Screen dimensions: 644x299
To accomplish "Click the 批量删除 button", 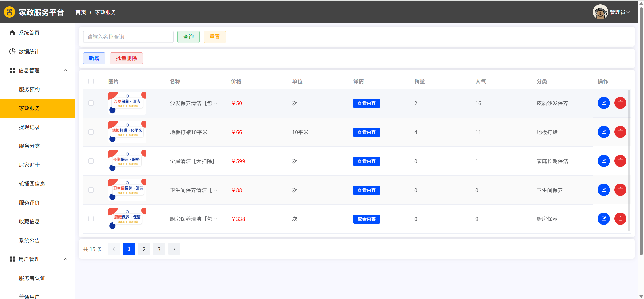I will pos(126,58).
